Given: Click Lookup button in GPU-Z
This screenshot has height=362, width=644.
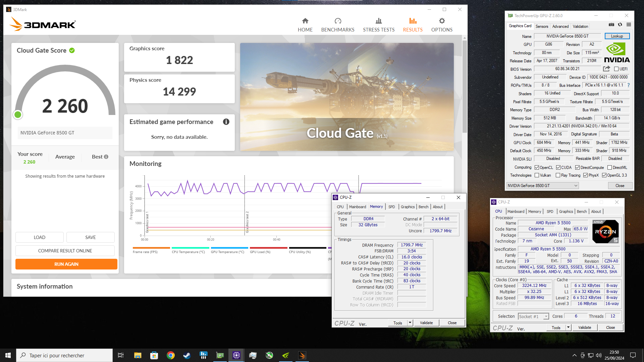Looking at the screenshot, I should point(617,36).
